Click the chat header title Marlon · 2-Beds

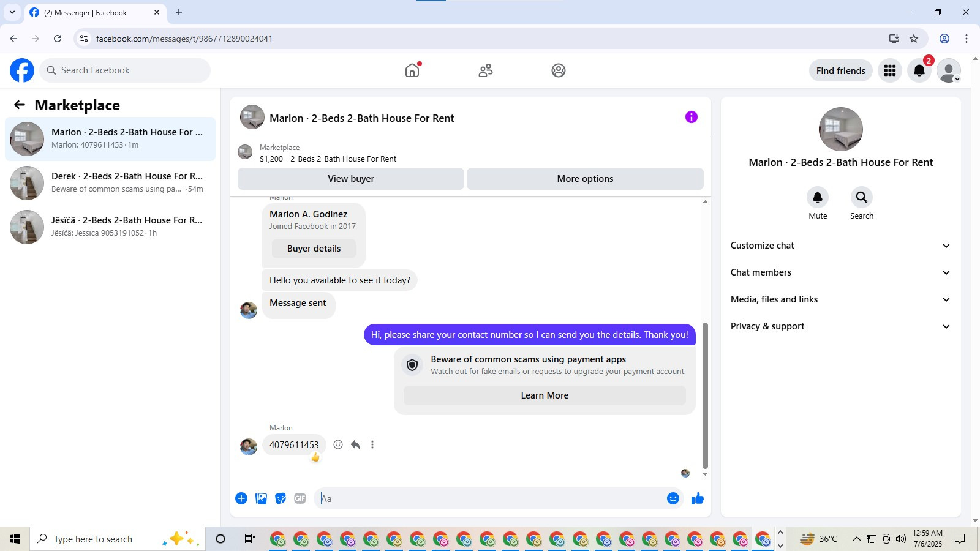click(361, 118)
